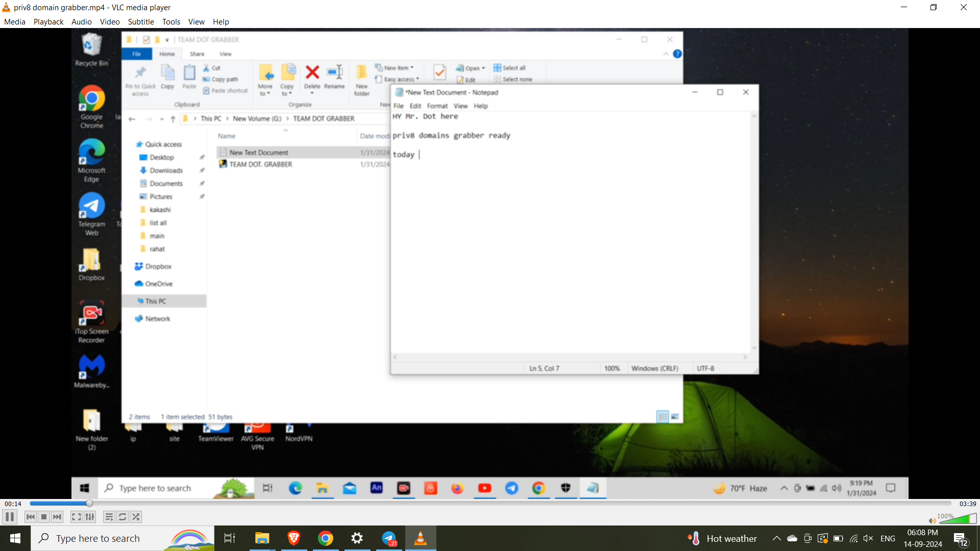This screenshot has height=551, width=980.
Task: Open Brave browser from host taskbar
Action: [293, 538]
